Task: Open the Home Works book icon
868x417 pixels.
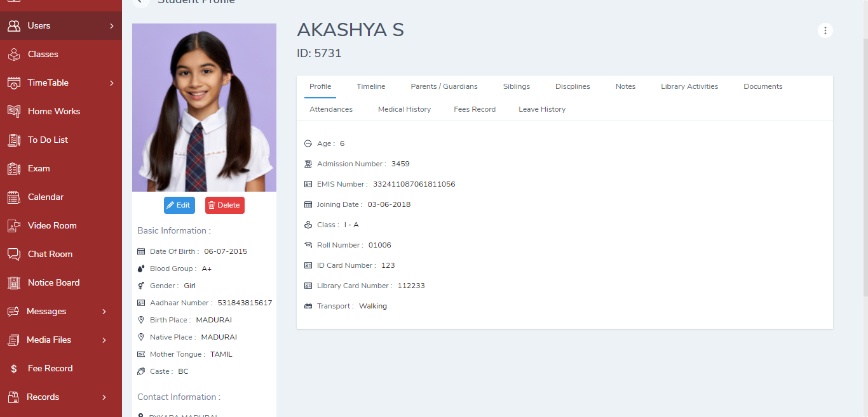Action: pyautogui.click(x=14, y=112)
